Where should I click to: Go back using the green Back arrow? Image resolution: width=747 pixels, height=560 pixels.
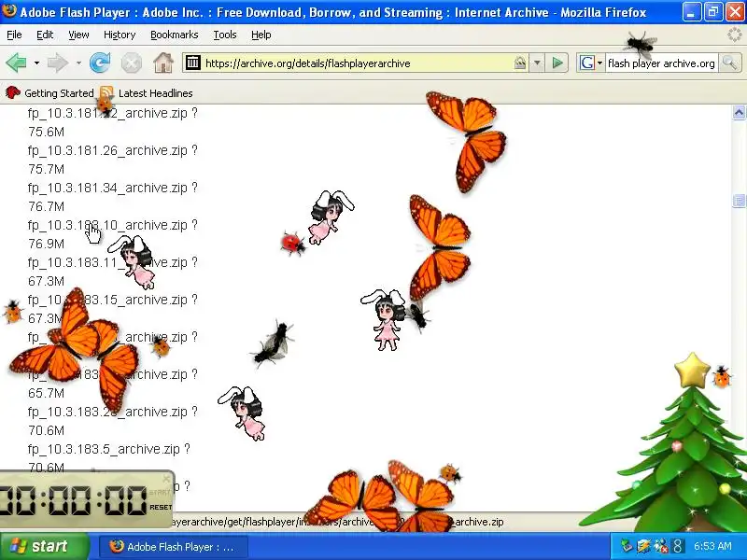pyautogui.click(x=16, y=63)
